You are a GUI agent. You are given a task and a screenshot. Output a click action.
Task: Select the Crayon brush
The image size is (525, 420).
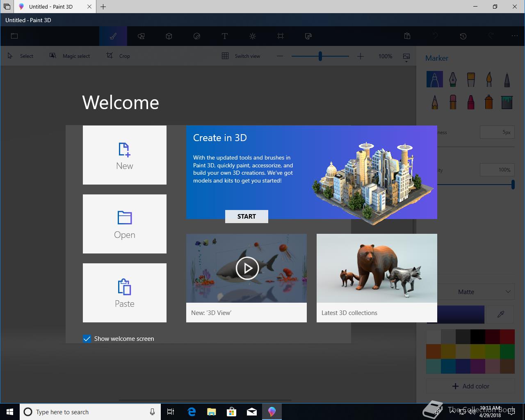click(471, 102)
